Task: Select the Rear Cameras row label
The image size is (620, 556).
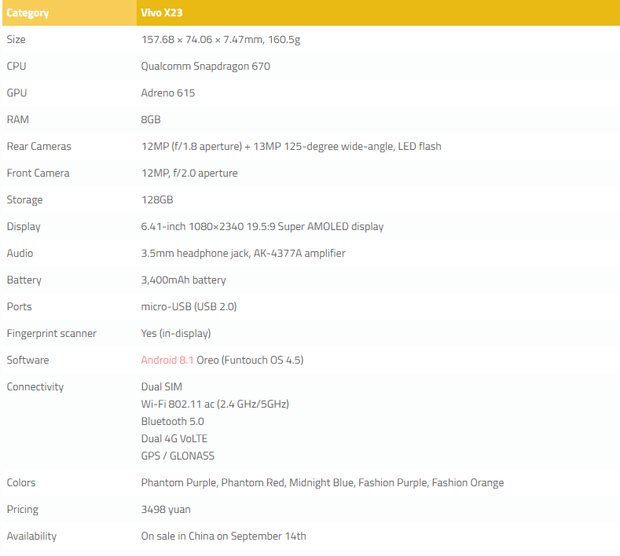Action: point(39,146)
